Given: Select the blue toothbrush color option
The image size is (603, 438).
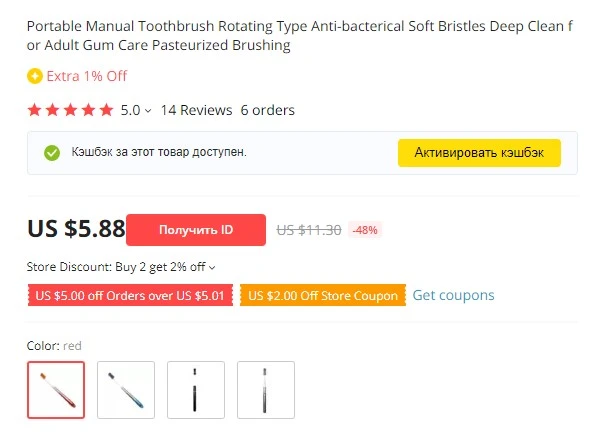Looking at the screenshot, I should click(126, 390).
